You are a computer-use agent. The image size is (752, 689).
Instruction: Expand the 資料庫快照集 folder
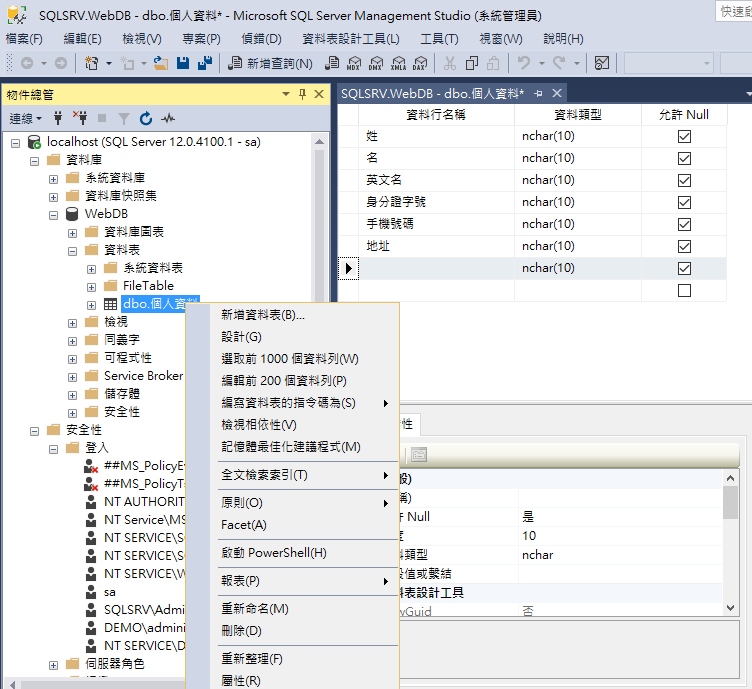53,197
